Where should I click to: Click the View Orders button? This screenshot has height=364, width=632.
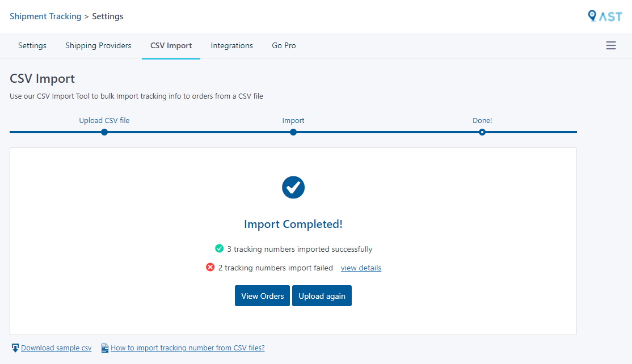pyautogui.click(x=262, y=295)
